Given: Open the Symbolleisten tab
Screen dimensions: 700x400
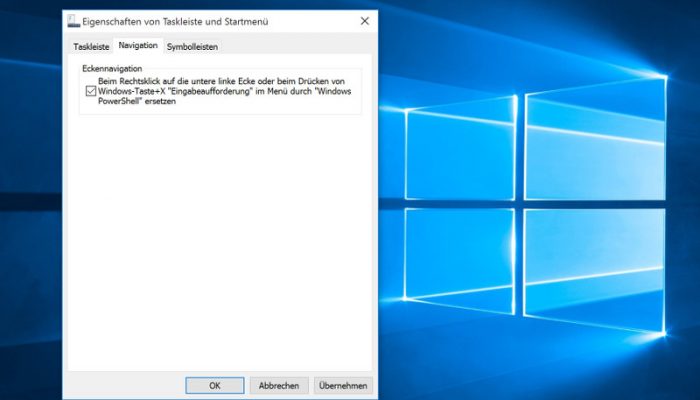Looking at the screenshot, I should coord(192,46).
